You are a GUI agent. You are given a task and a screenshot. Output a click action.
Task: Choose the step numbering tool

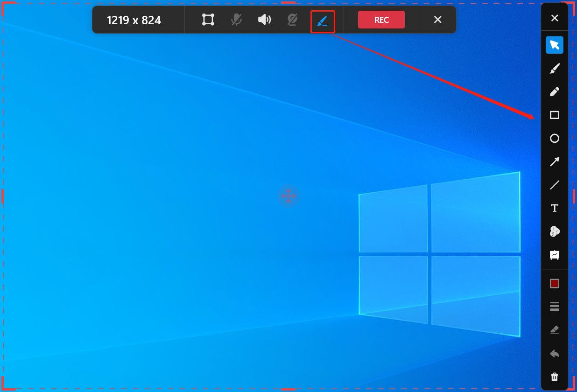click(555, 231)
